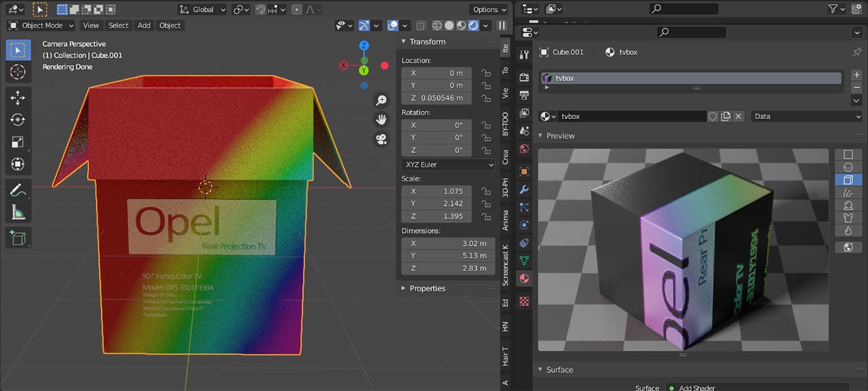Toggle fake user shield for tvbox
The image size is (868, 391).
pyautogui.click(x=712, y=116)
